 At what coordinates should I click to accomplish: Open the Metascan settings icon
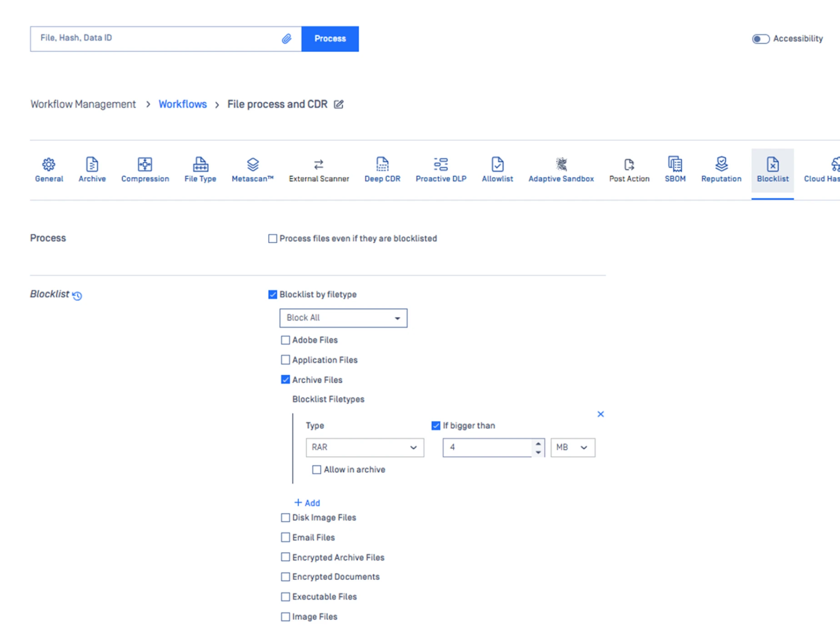pos(253,164)
